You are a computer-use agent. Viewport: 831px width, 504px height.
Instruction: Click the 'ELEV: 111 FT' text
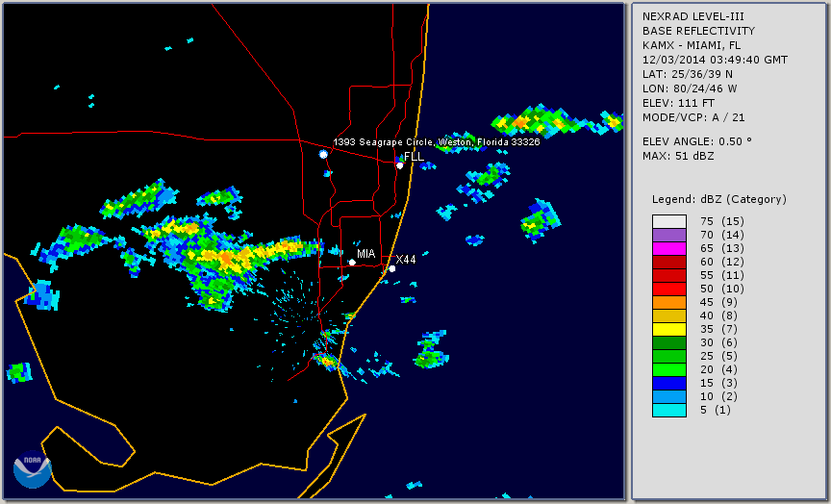coord(678,103)
